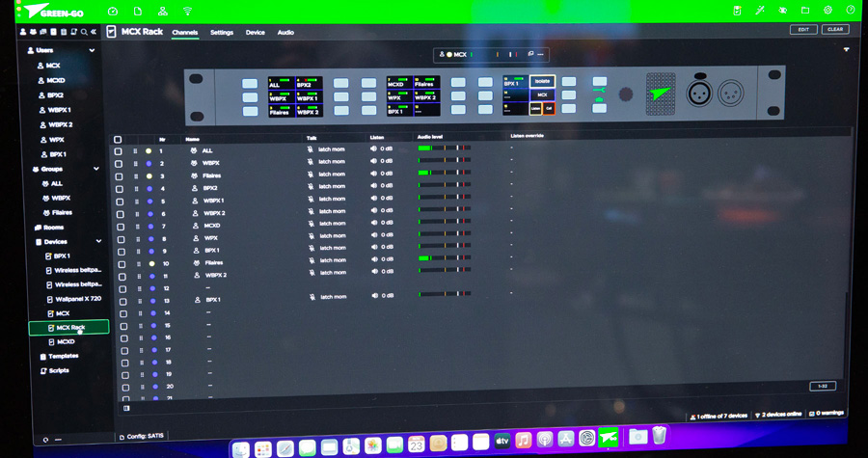The width and height of the screenshot is (868, 458).
Task: Check the checkbox for channel 4 BPX2
Action: [x=119, y=189]
